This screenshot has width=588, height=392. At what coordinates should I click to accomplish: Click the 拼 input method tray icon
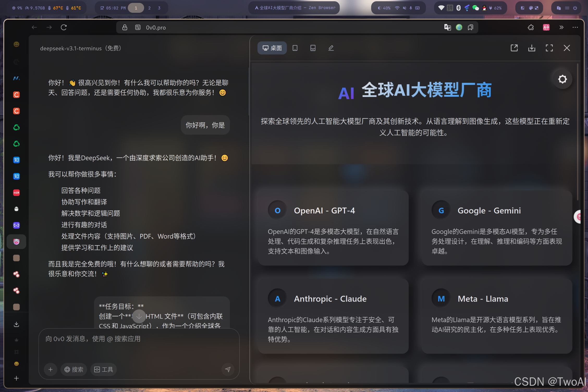[450, 8]
